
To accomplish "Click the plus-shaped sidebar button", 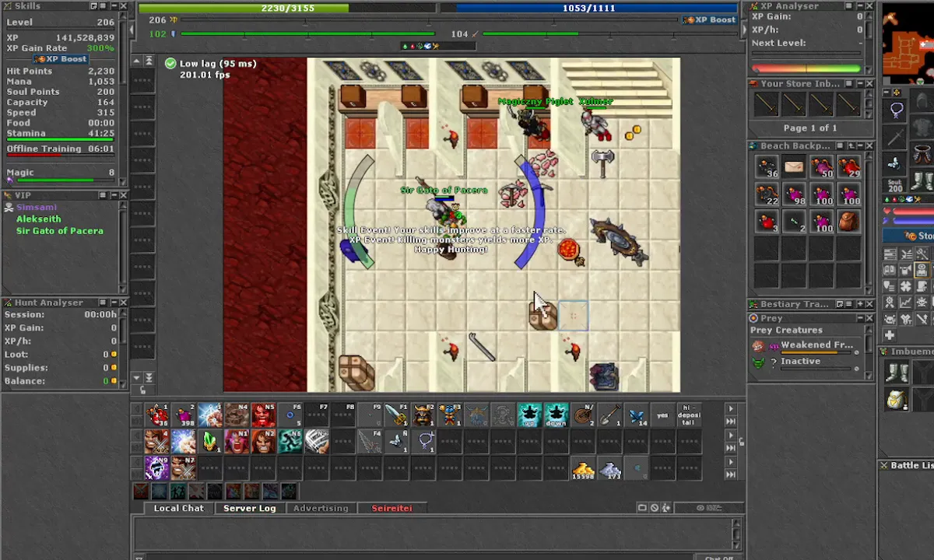I will (x=890, y=335).
